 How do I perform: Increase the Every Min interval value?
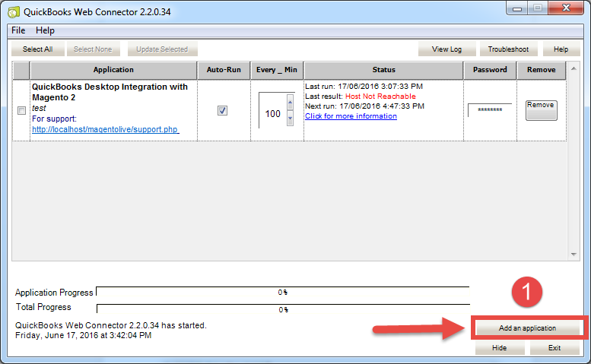click(x=290, y=103)
